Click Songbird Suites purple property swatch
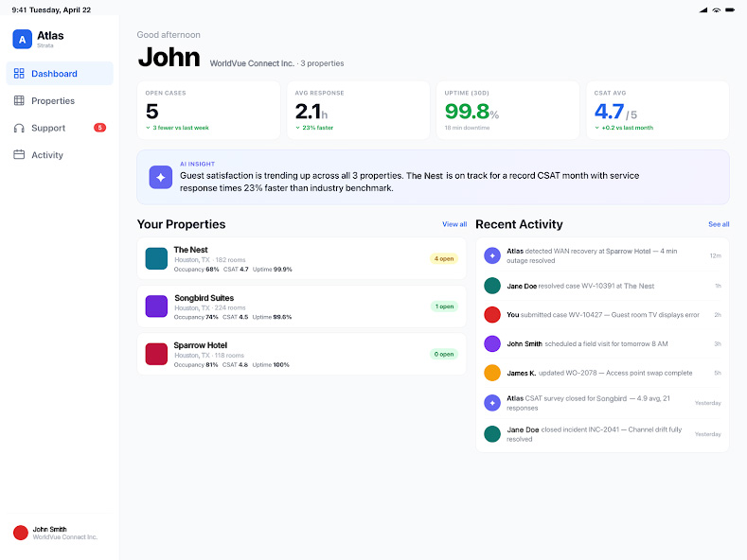 [156, 306]
